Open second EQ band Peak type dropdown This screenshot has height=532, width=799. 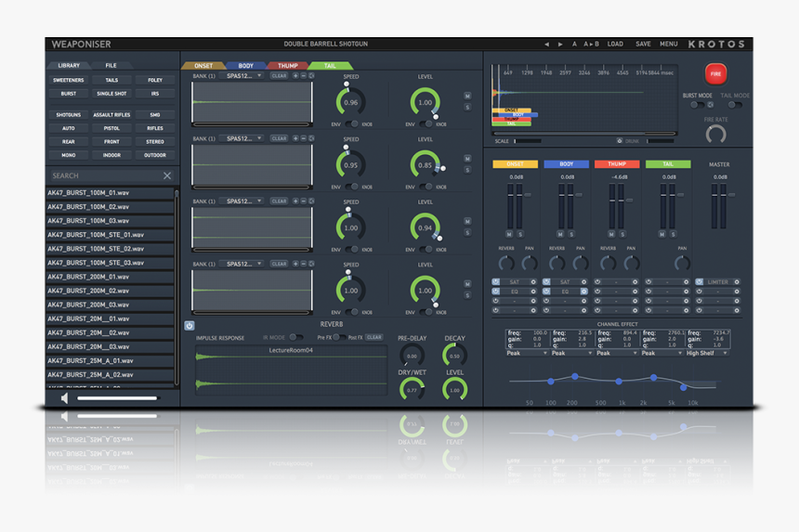[x=571, y=354]
